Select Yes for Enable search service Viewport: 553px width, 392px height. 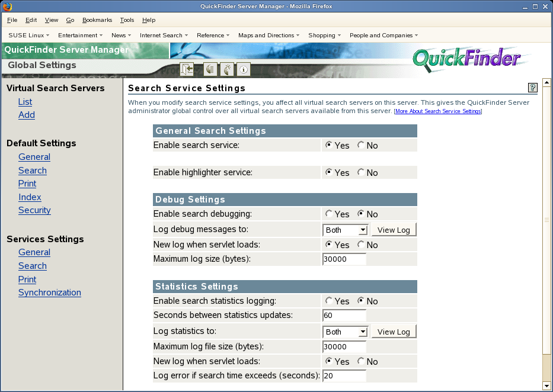tap(329, 144)
